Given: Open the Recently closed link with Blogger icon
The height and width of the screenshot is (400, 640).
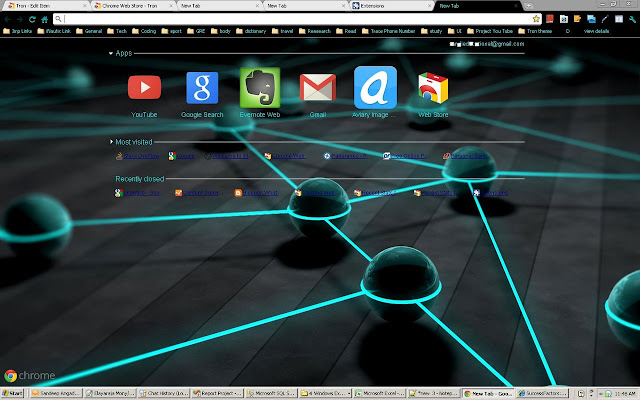Looking at the screenshot, I should (x=256, y=193).
